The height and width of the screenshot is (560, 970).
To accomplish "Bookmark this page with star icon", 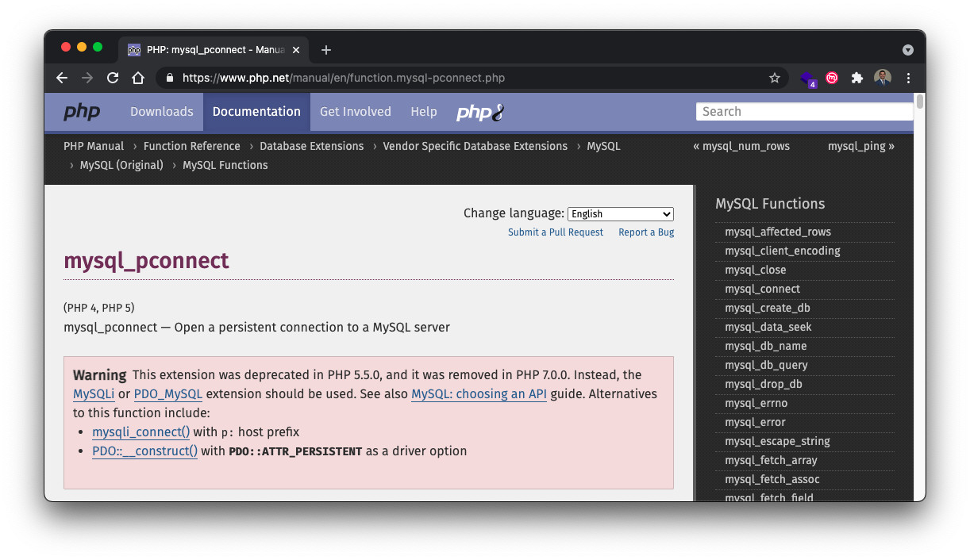I will coord(774,78).
